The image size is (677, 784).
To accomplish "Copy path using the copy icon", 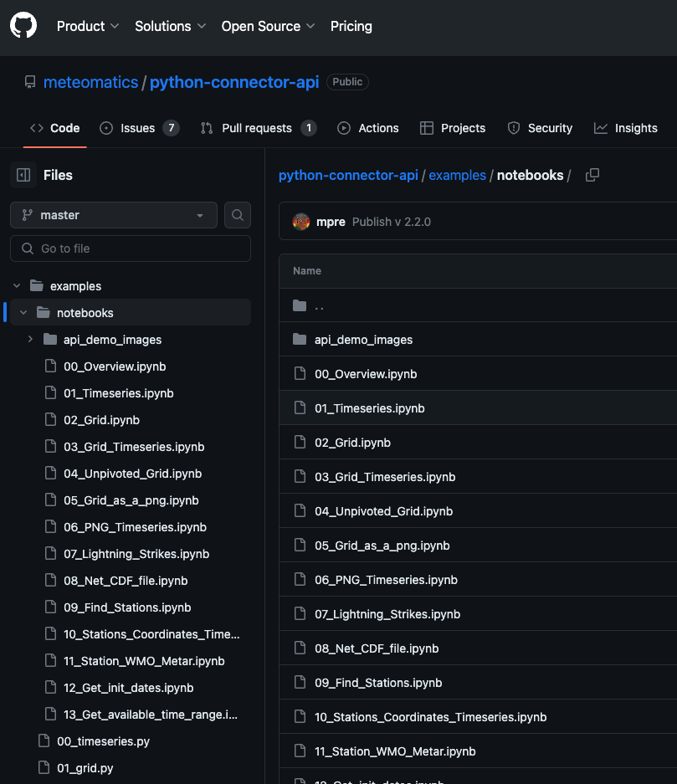I will (x=592, y=175).
